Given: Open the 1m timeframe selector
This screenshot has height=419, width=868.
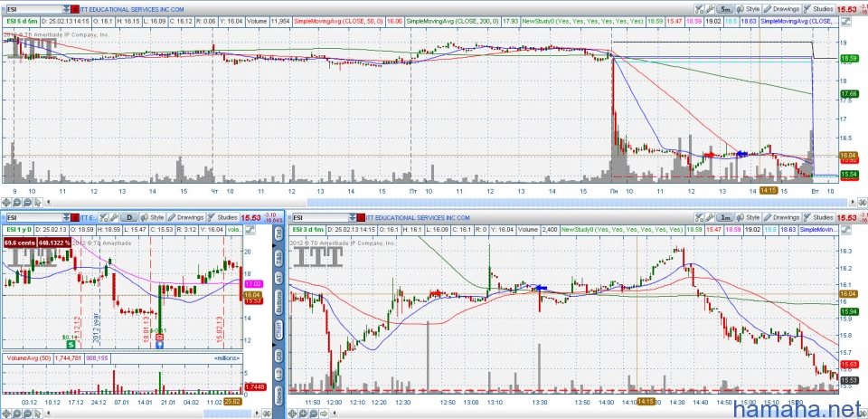Looking at the screenshot, I should [x=724, y=217].
